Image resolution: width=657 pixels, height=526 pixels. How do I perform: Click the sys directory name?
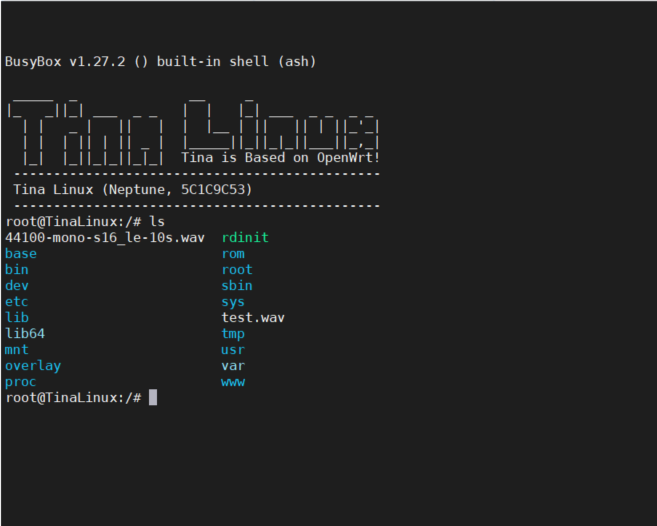click(232, 302)
